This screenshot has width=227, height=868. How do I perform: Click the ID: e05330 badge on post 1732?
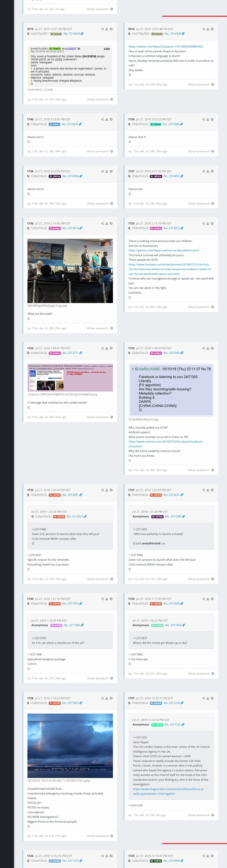click(55, 495)
